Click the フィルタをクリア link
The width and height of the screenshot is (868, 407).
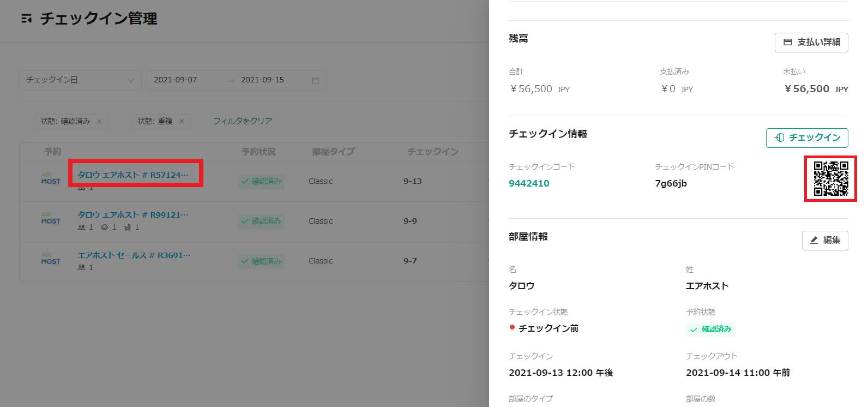(243, 121)
